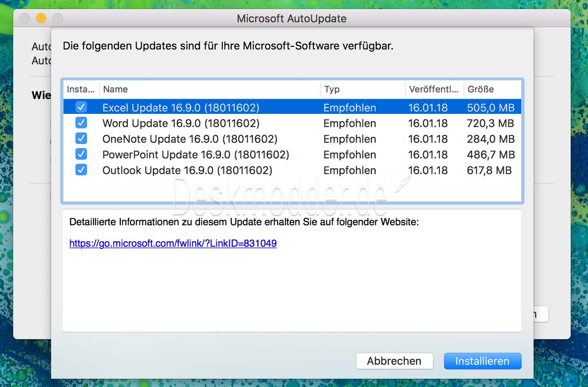This screenshot has height=387, width=588.
Task: Sort by the Typ column header
Action: (362, 89)
